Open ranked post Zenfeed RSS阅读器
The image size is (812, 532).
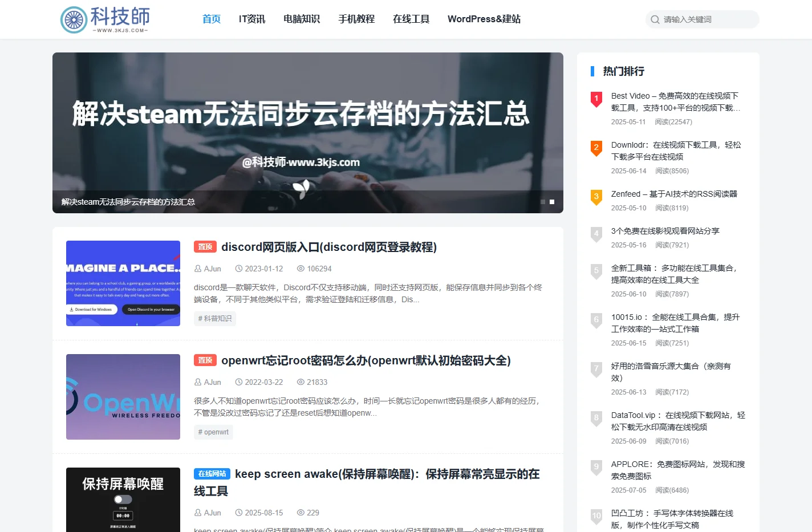coord(674,194)
